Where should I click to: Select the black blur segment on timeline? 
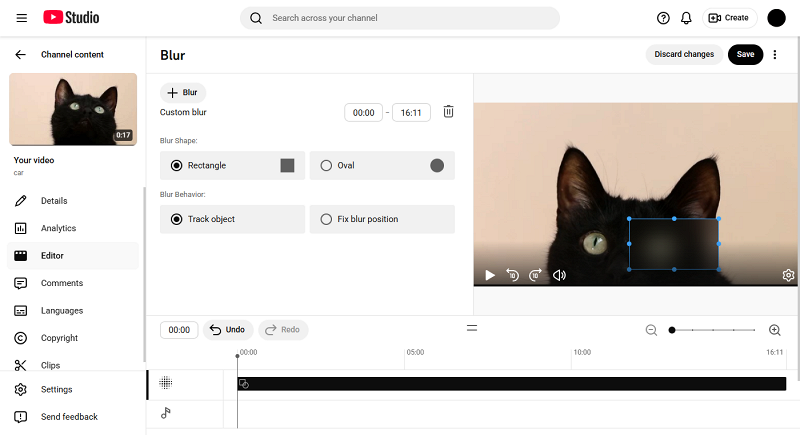(x=511, y=384)
